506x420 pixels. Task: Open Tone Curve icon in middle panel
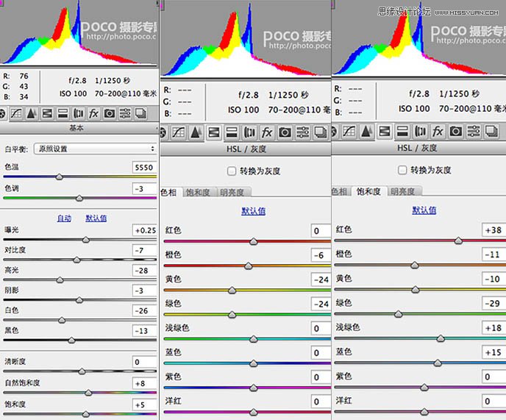coord(178,132)
